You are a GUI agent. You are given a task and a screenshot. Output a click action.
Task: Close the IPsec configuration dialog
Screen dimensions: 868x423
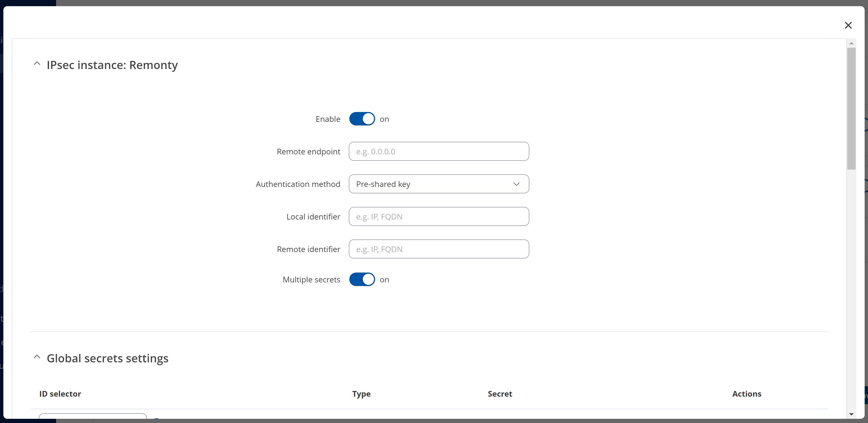click(x=848, y=25)
